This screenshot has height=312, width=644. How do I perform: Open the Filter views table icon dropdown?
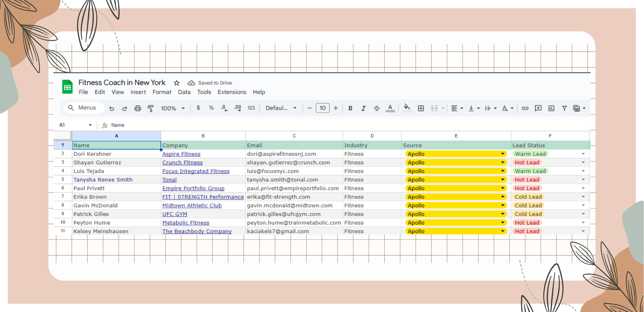[x=579, y=108]
